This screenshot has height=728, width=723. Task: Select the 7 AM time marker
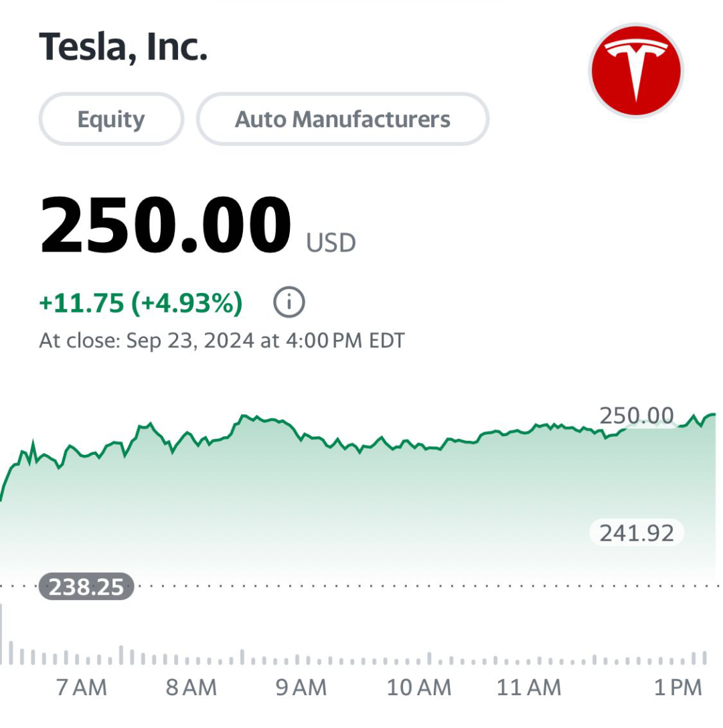click(82, 688)
